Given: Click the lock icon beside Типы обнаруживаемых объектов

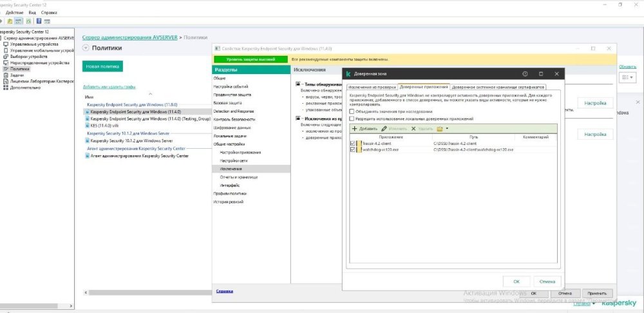Looking at the screenshot, I should point(298,84).
